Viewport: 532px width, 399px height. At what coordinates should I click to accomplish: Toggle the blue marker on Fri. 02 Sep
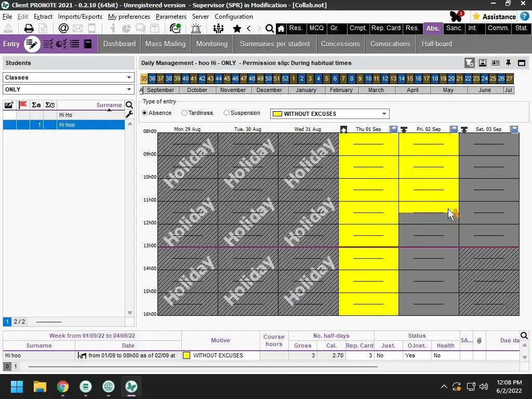(x=454, y=129)
